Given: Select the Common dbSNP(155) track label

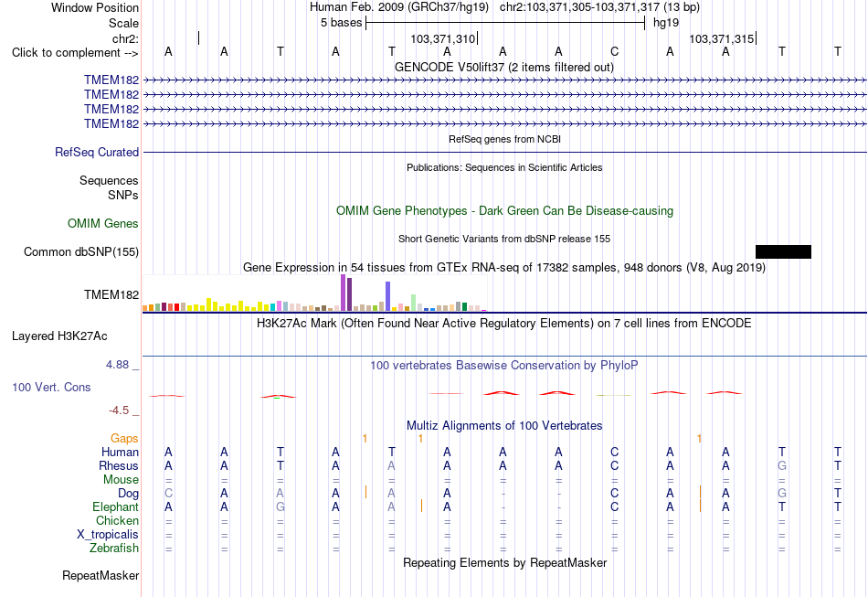Looking at the screenshot, I should (81, 252).
